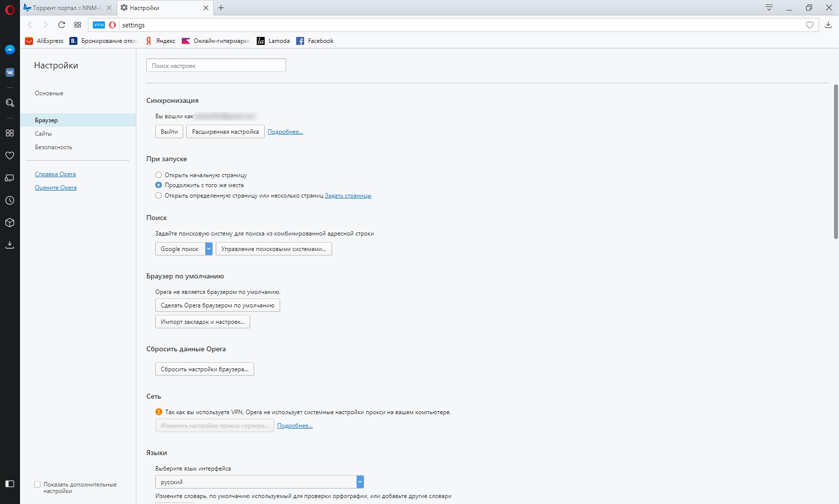Click 'Сбросить настройки браузера...' button
This screenshot has height=504, width=839.
click(204, 369)
